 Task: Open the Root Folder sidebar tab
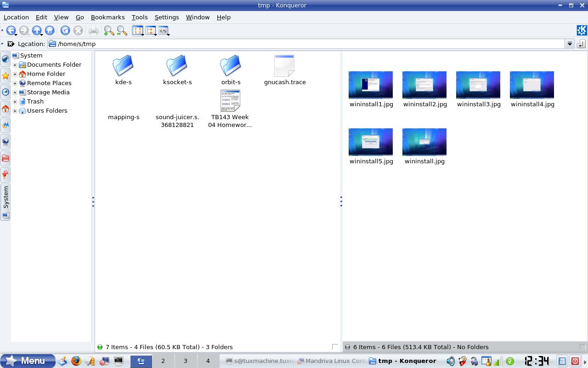coord(6,158)
